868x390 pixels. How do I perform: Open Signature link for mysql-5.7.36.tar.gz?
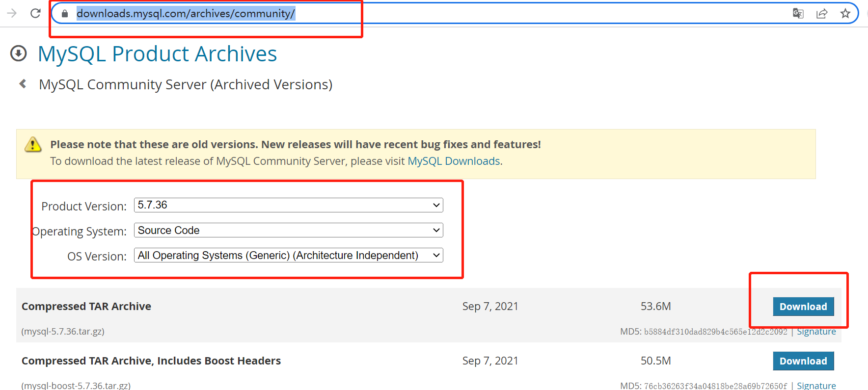pyautogui.click(x=816, y=332)
